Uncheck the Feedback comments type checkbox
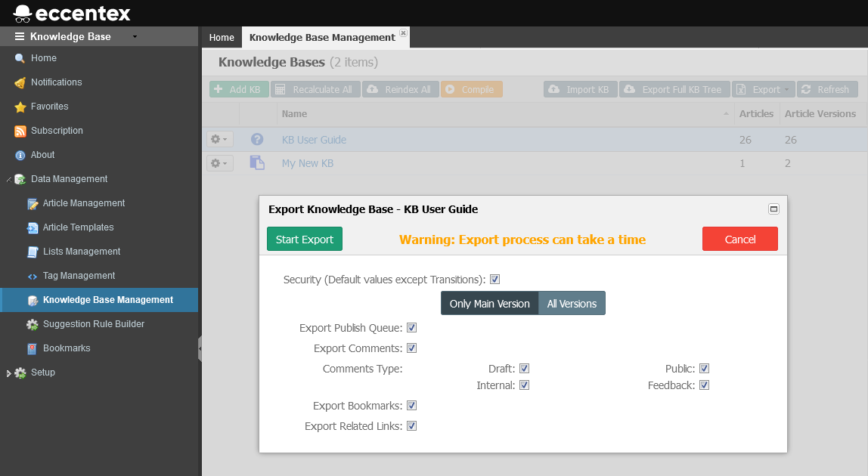The image size is (868, 476). [x=704, y=385]
